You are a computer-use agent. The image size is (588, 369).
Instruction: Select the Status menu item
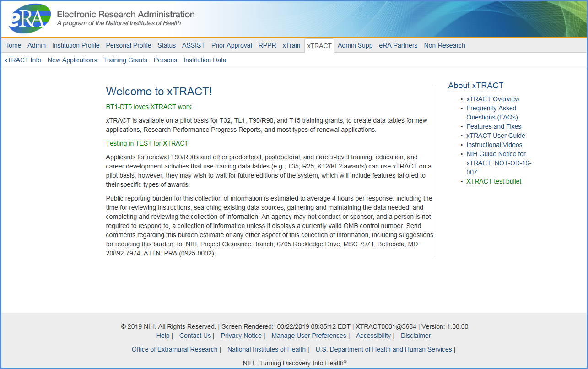click(167, 45)
